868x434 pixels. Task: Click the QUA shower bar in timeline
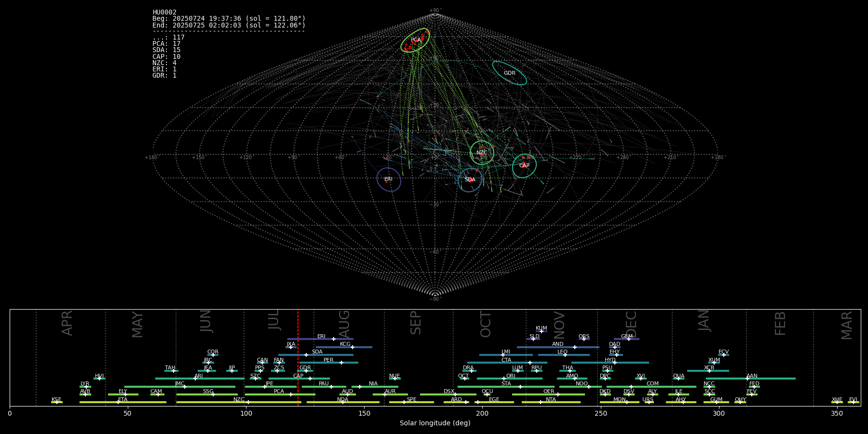click(x=678, y=379)
